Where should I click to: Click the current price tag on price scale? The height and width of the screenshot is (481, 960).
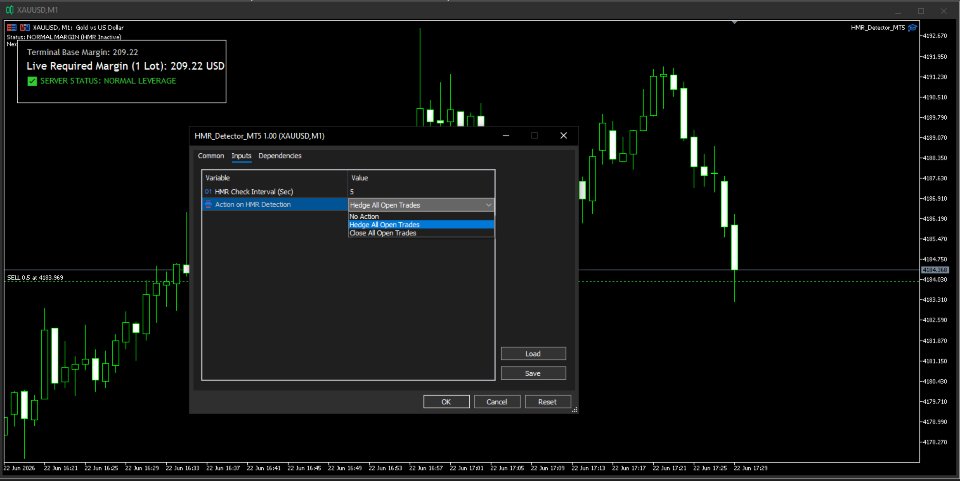[x=935, y=270]
